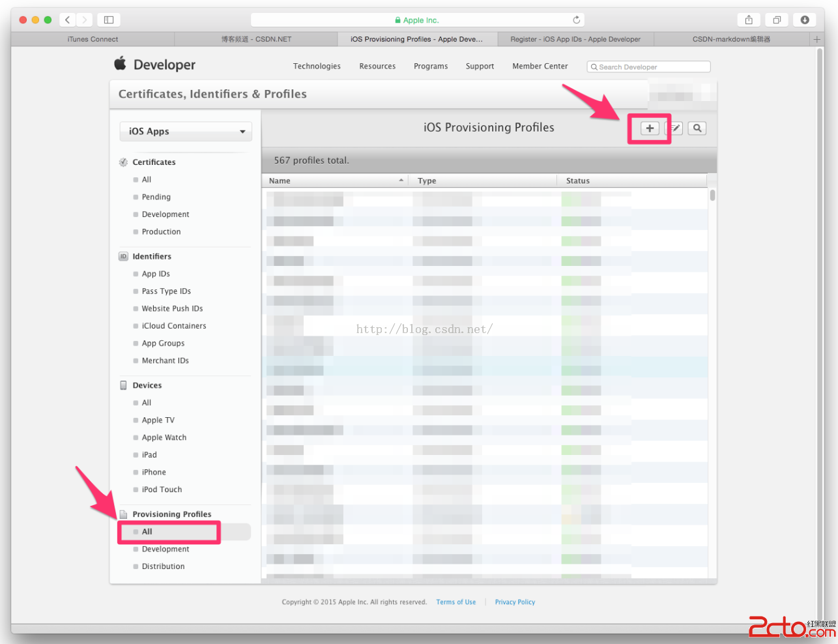Click the Provisioning Profiles document icon
838x644 pixels.
pos(123,514)
